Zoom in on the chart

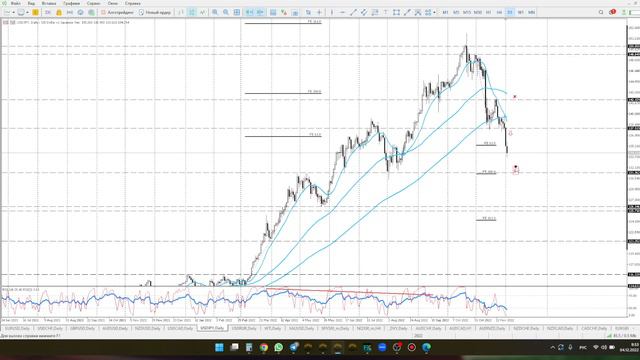215,12
